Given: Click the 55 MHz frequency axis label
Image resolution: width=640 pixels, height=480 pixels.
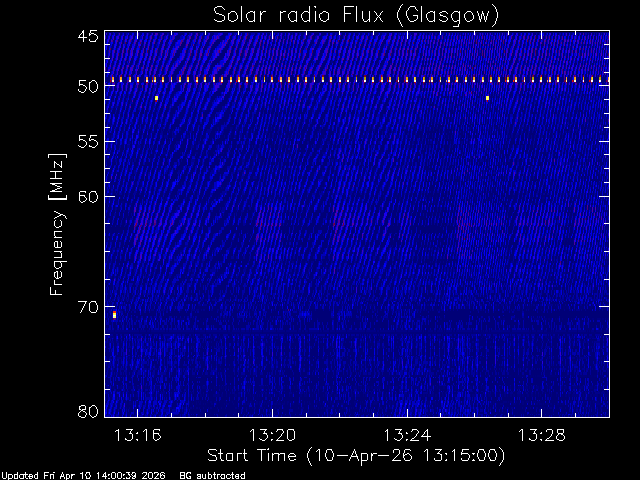Looking at the screenshot, I should (x=88, y=142).
